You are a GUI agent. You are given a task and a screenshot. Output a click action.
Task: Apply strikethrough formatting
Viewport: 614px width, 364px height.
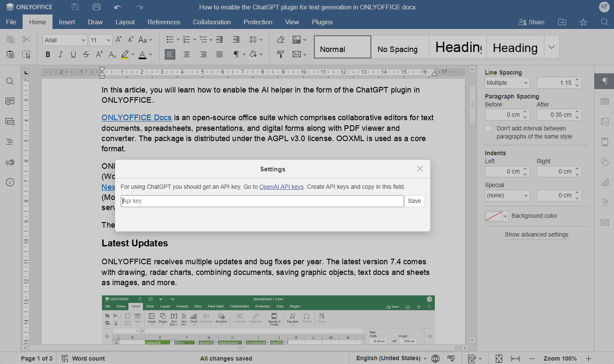86,55
